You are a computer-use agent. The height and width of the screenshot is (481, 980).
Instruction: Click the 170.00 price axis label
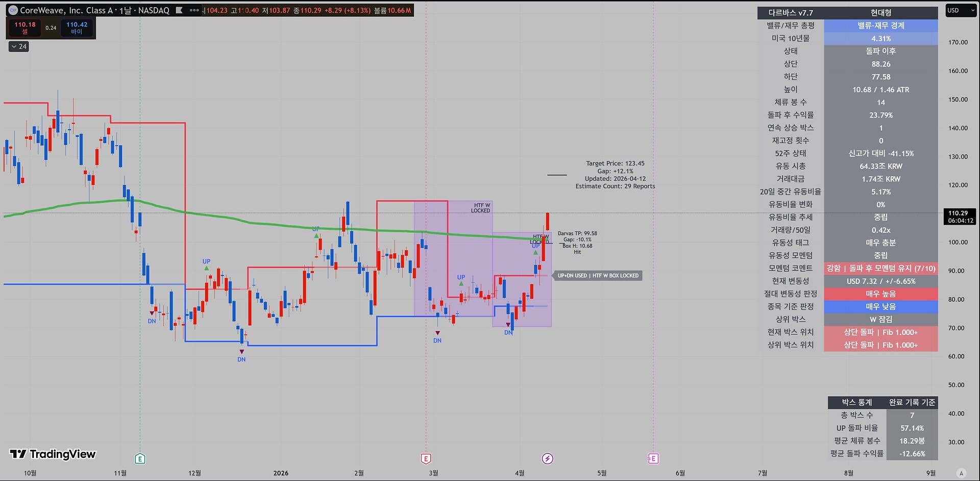958,42
